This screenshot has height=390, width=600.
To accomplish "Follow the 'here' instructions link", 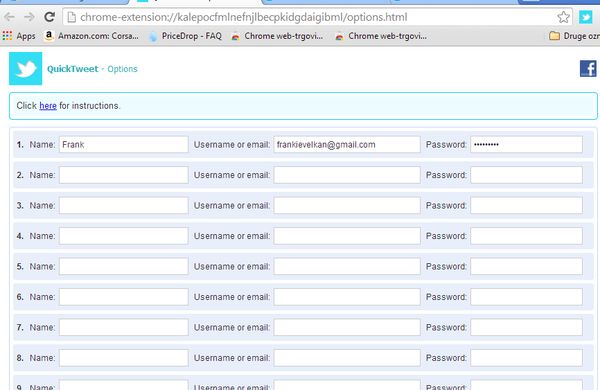I will [48, 106].
